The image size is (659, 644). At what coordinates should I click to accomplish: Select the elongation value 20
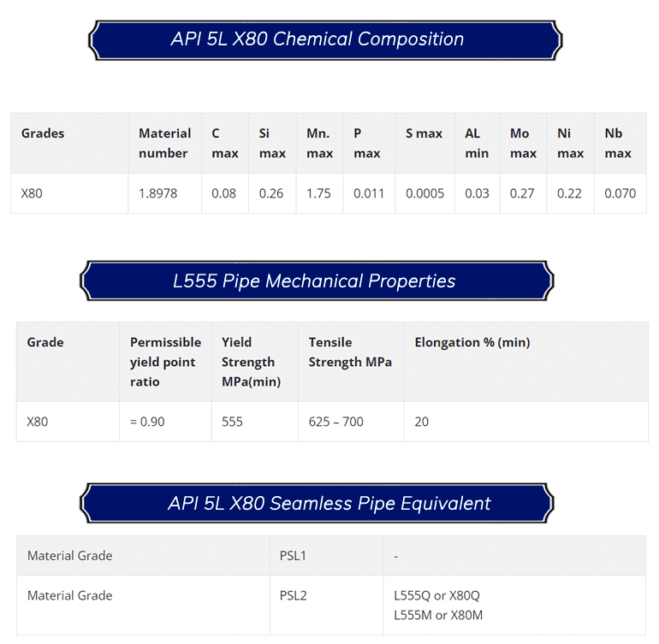click(526, 422)
